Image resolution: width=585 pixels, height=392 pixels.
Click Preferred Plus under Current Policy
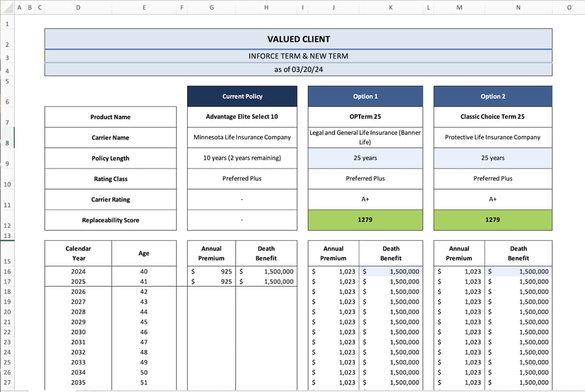(241, 178)
